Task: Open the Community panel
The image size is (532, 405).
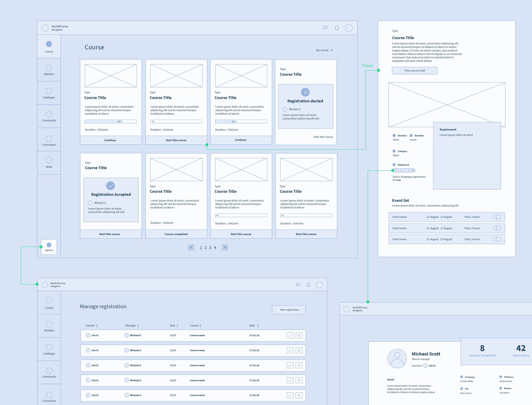Action: click(x=49, y=116)
